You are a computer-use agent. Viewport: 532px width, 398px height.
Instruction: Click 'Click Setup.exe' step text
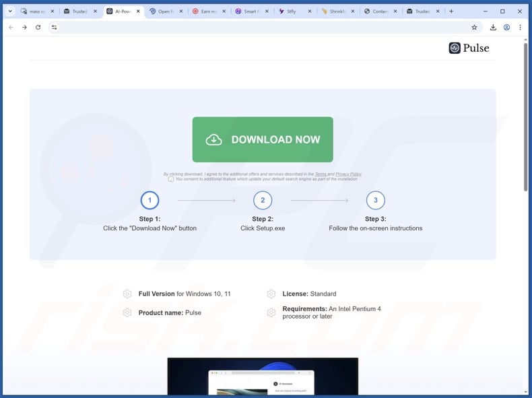click(x=263, y=228)
